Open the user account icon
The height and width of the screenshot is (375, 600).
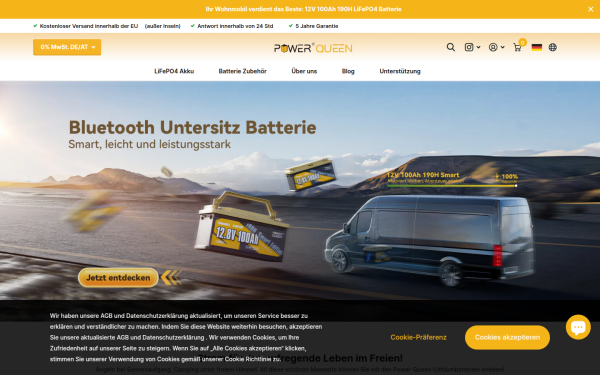point(493,47)
